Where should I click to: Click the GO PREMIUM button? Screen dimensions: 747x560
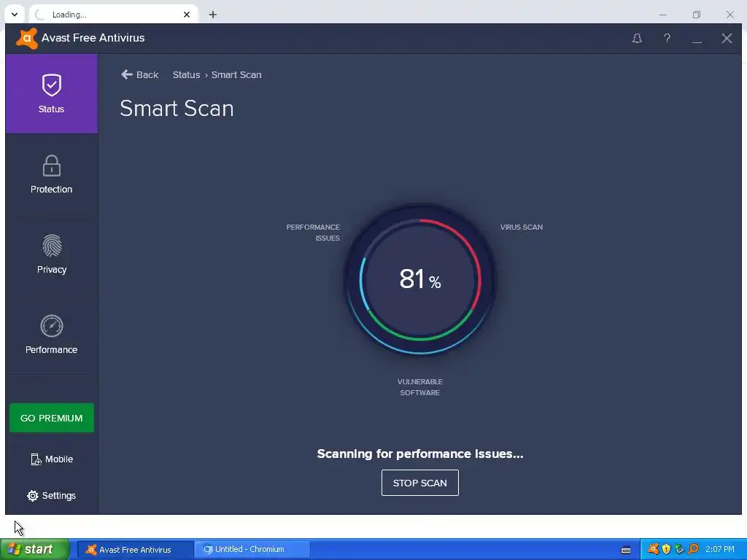[52, 418]
